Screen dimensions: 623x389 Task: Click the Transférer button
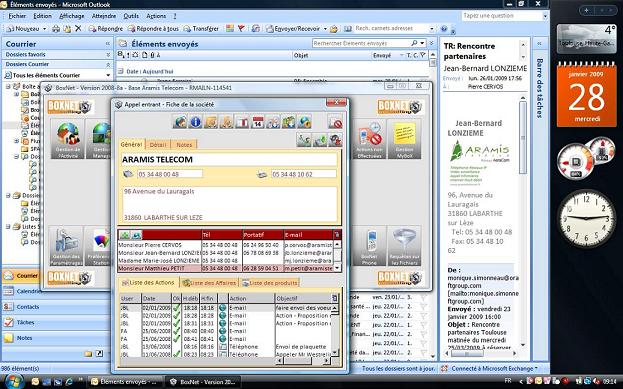tap(201, 29)
